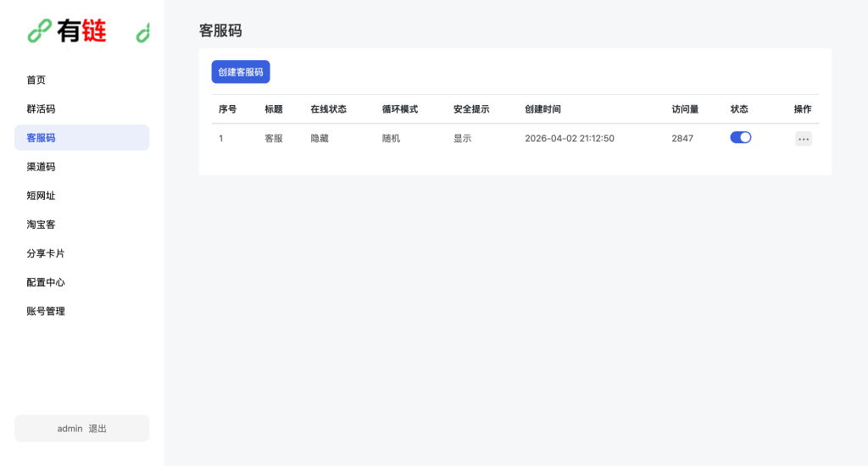Viewport: 868px width, 466px height.
Task: Click the page heading 客服码
Action: pyautogui.click(x=220, y=31)
